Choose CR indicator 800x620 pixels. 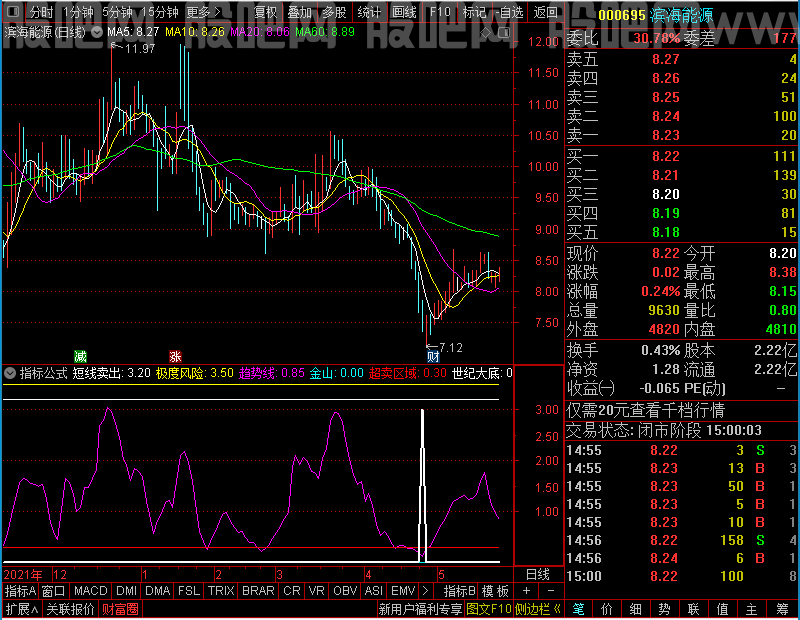(x=292, y=591)
